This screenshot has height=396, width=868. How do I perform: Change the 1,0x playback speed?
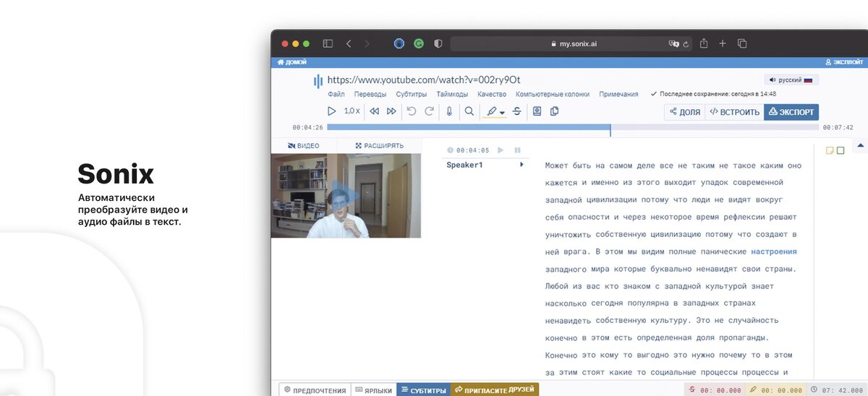pos(352,111)
